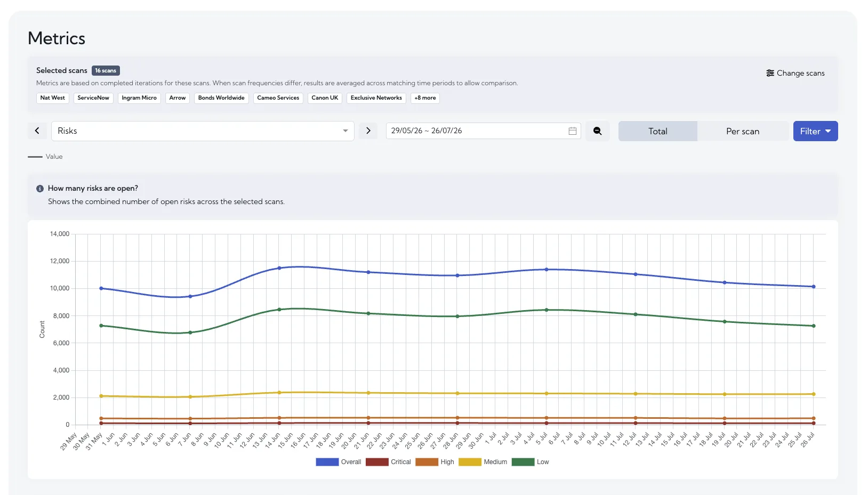The image size is (868, 495).
Task: Click the Count y-axis label
Action: 42,329
